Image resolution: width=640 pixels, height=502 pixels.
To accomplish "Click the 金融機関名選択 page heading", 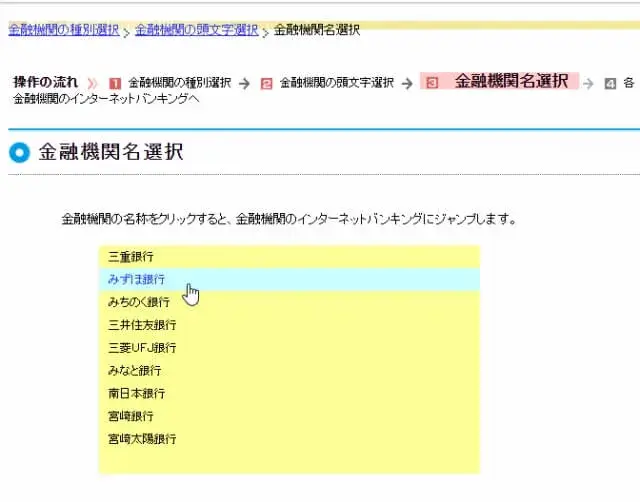I will coord(111,152).
